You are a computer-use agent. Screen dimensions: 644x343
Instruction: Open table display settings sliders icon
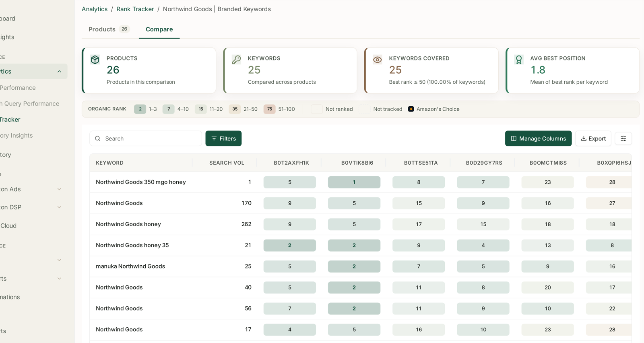pyautogui.click(x=623, y=138)
